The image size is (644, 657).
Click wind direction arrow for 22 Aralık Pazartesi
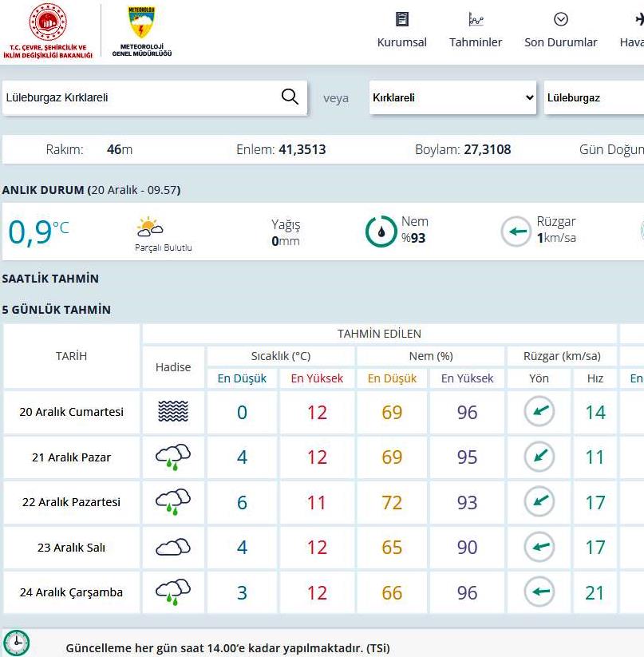(x=539, y=501)
